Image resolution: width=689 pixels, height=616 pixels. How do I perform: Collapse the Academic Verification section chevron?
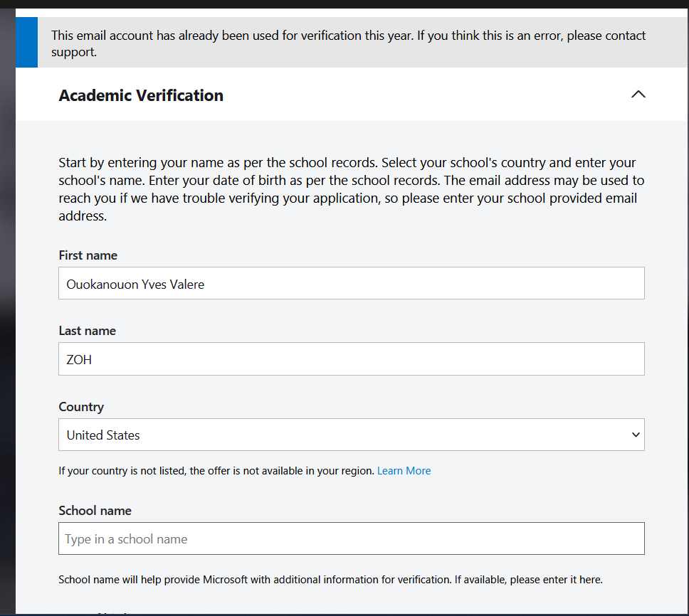tap(638, 95)
